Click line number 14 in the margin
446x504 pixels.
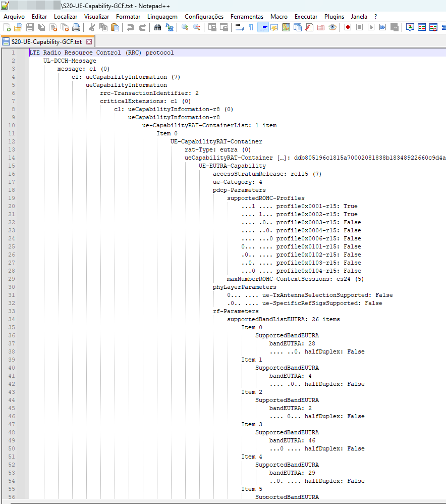coord(12,158)
